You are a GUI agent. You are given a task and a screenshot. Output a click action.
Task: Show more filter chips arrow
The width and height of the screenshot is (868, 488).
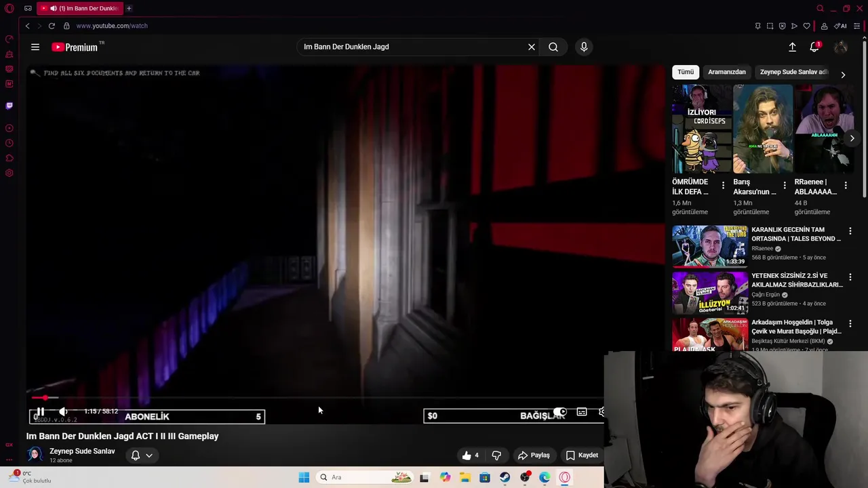click(x=843, y=75)
